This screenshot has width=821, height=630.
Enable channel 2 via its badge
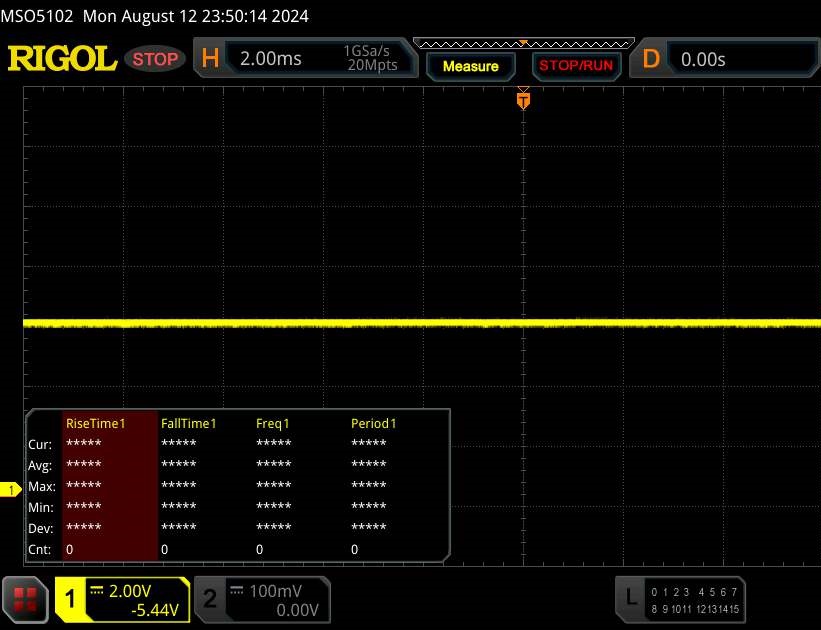[x=210, y=599]
